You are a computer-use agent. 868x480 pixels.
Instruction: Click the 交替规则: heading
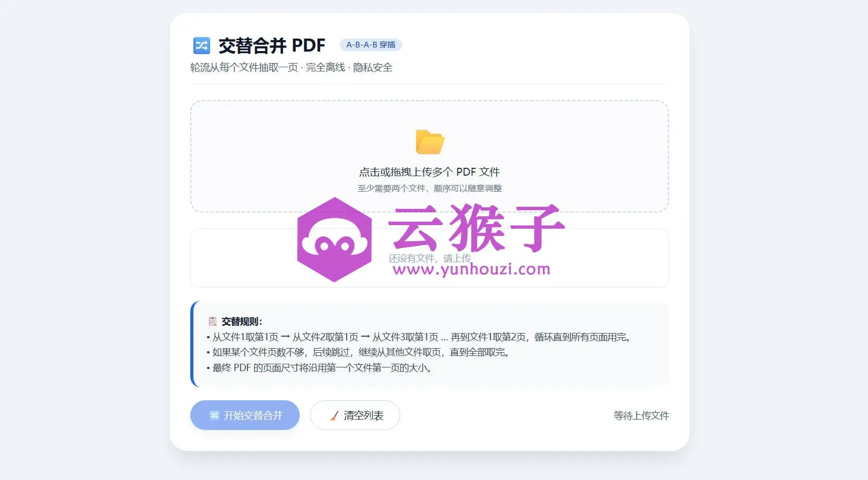click(x=242, y=322)
